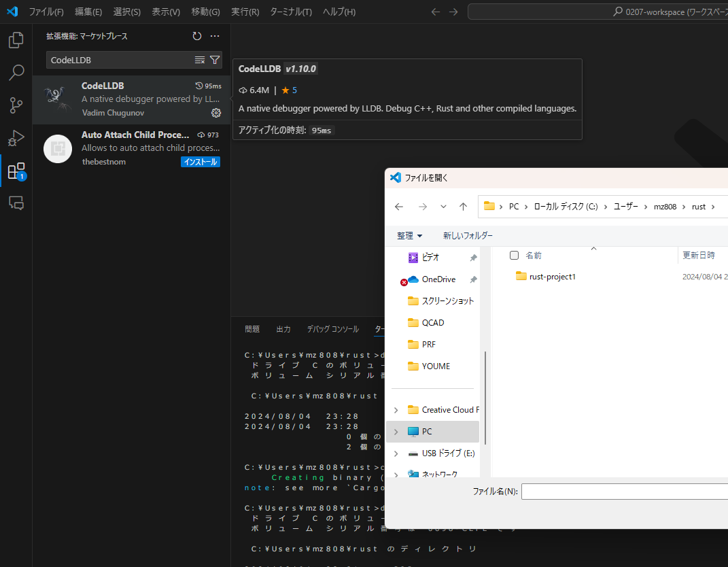
Task: Select OneDrive in the navigation pane
Action: pyautogui.click(x=438, y=279)
